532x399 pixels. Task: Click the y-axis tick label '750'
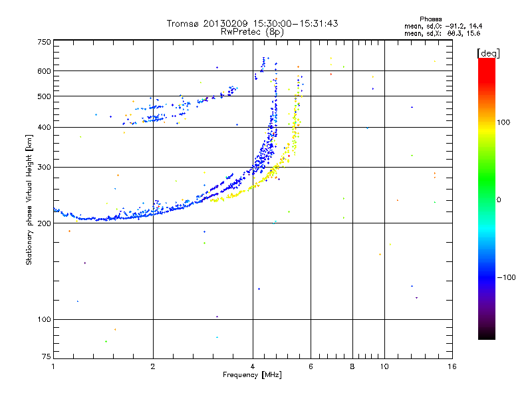click(x=44, y=42)
